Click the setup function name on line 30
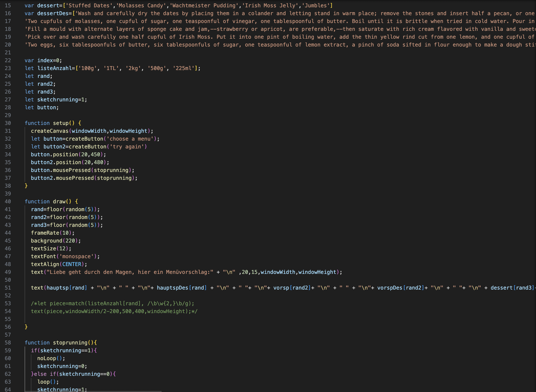The height and width of the screenshot is (392, 536). click(61, 123)
